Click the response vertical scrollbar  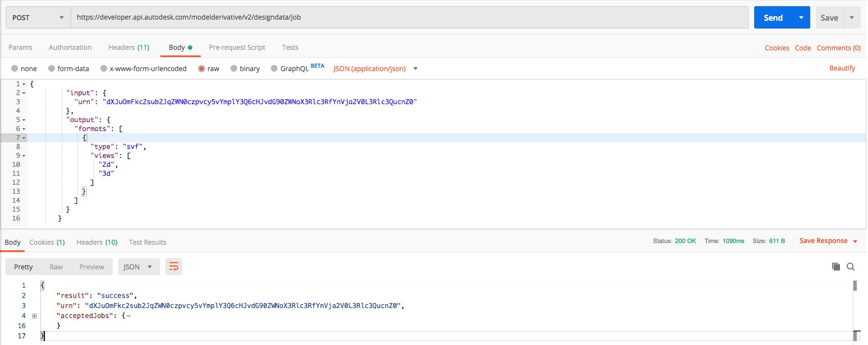coord(856,311)
